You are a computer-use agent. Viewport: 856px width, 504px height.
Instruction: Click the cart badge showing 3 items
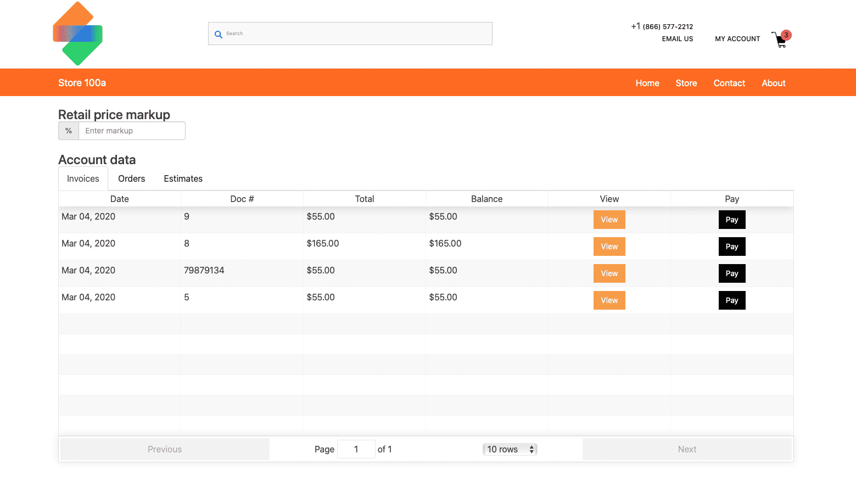pos(785,35)
